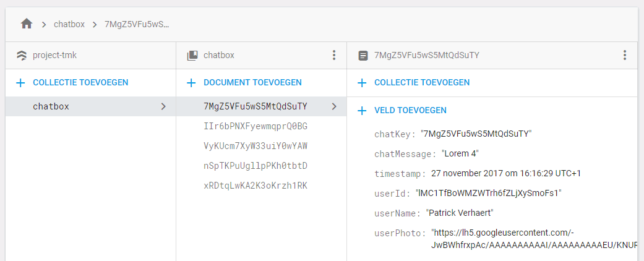Click the document icon beside 7MgZ5VFu5wS5MtQdSuTY header
The width and height of the screenshot is (644, 261).
(x=363, y=56)
